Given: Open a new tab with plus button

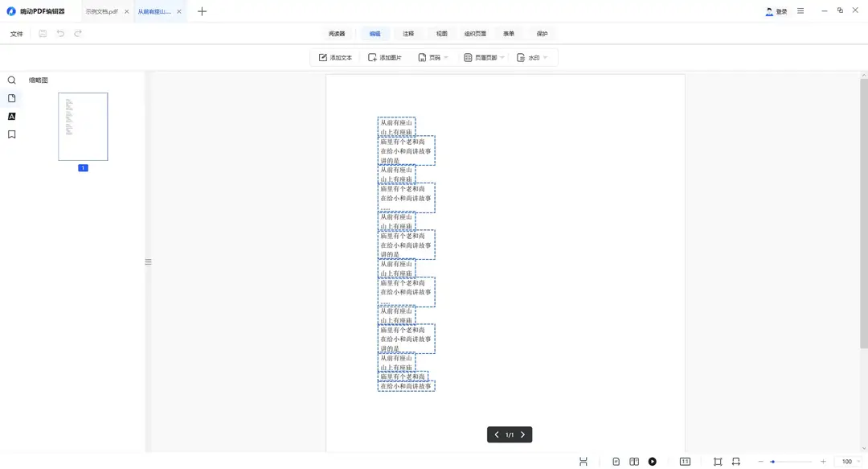Looking at the screenshot, I should pos(202,11).
